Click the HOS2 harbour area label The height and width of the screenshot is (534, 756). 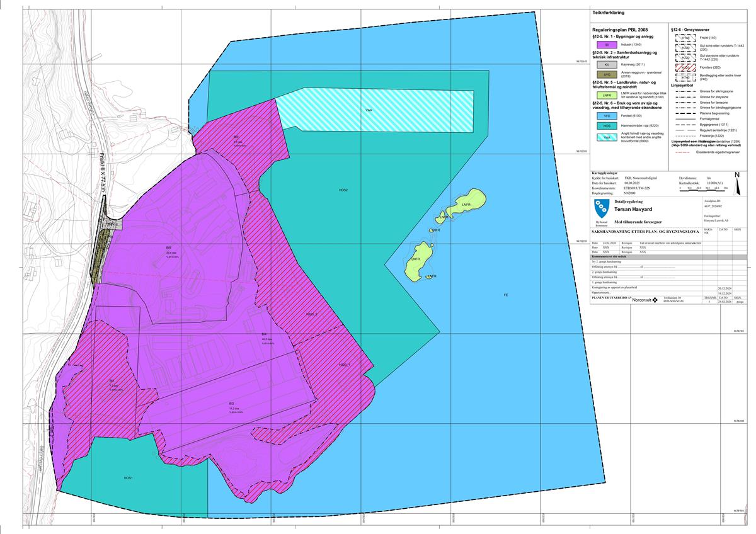(x=343, y=190)
